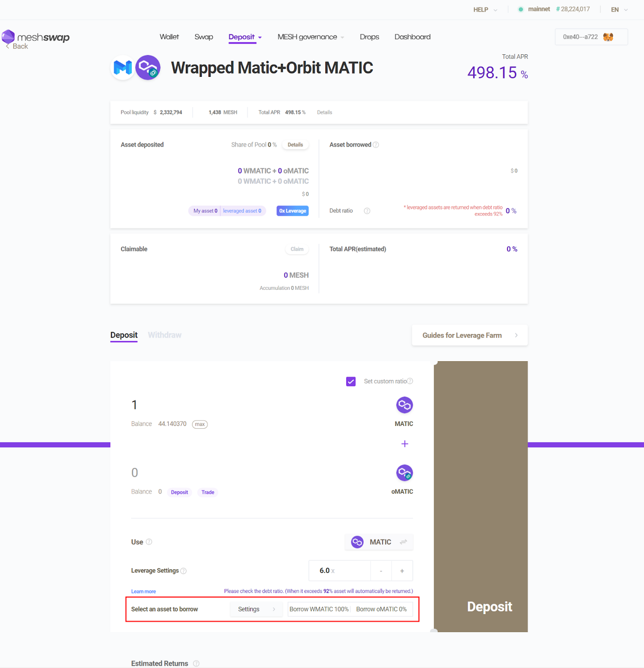
Task: Select the Deposit tab
Action: coord(124,335)
